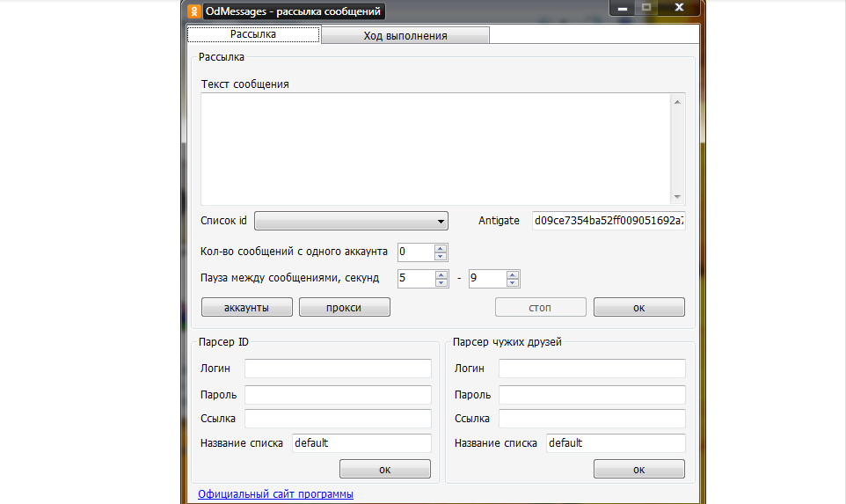Screen dimensions: 846x504
Task: Increase messages per account count spinner
Action: [441, 248]
